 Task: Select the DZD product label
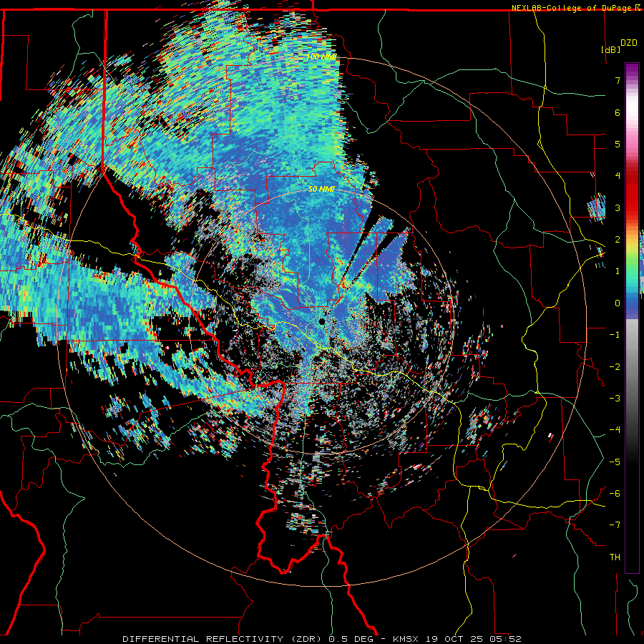(628, 43)
